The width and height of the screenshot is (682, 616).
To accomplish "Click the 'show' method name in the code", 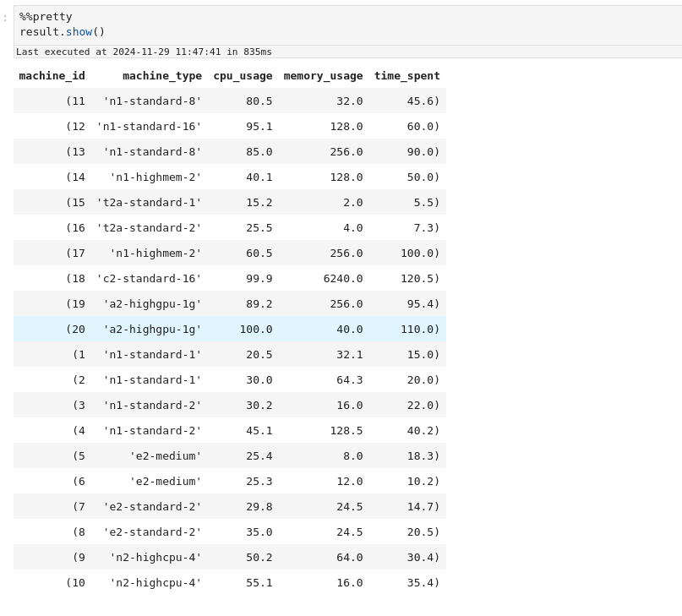I will pos(79,32).
